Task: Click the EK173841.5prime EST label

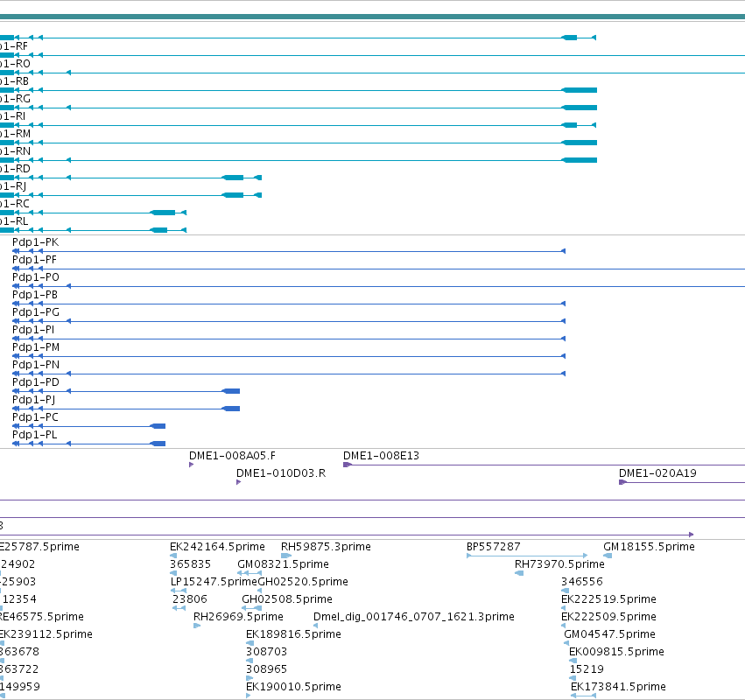Action: 618,687
